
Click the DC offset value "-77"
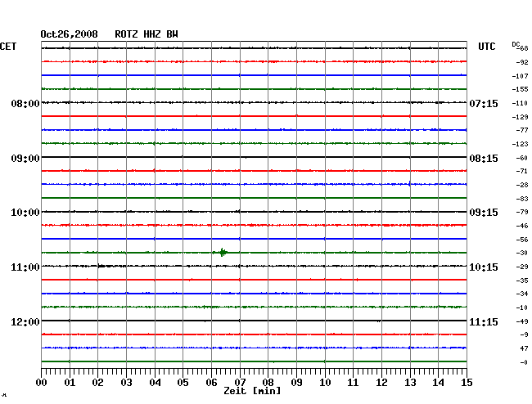tap(522, 130)
